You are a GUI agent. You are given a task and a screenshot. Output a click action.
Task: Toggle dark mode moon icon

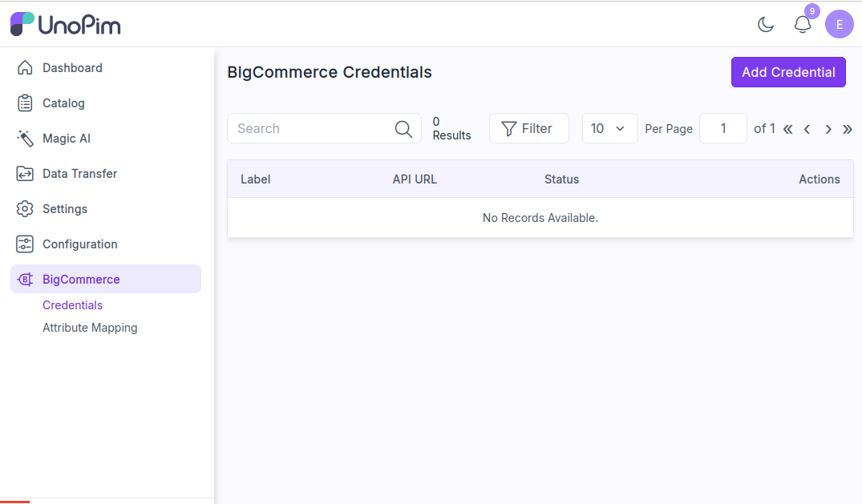coord(765,24)
